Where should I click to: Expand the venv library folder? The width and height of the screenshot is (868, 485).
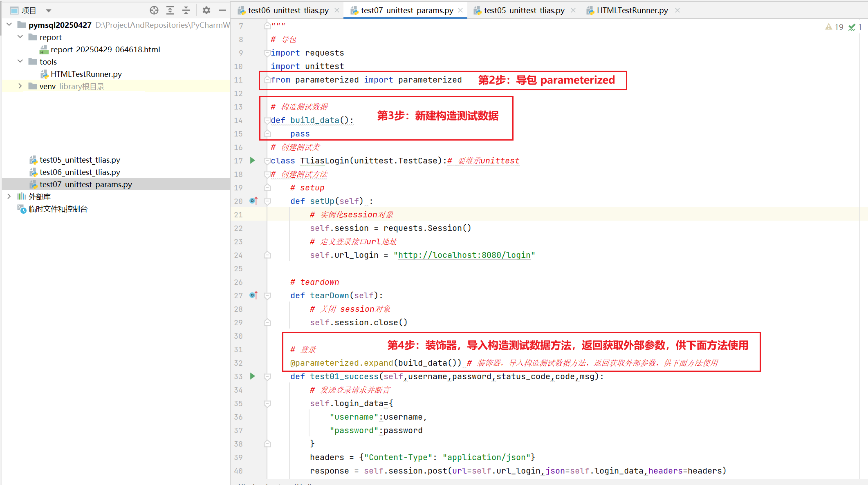point(20,86)
